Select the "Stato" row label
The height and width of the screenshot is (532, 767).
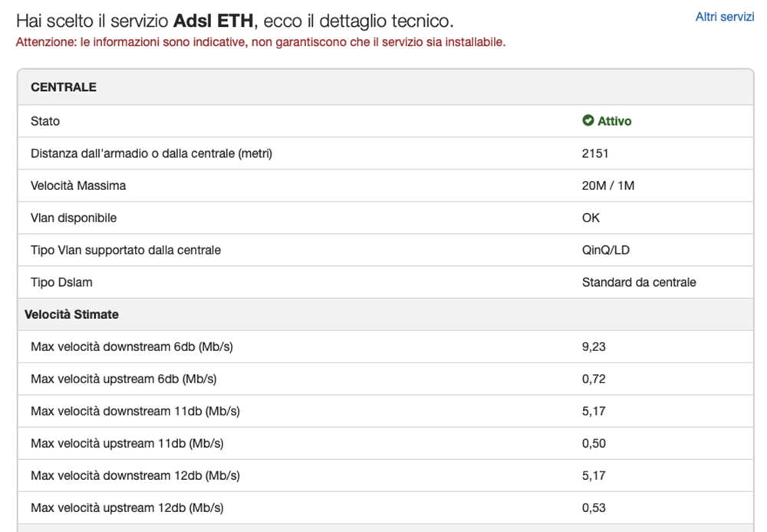coord(45,121)
